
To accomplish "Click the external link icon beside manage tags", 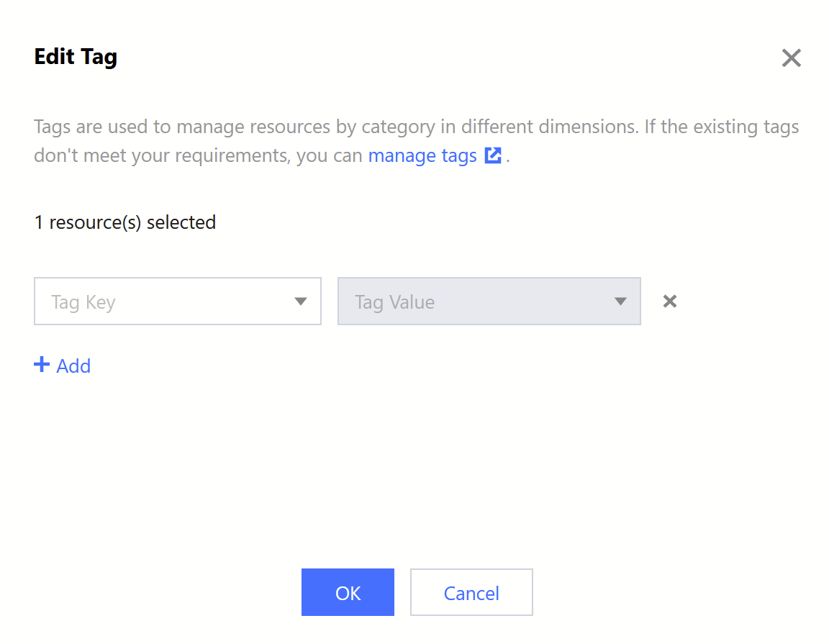I will [x=493, y=155].
